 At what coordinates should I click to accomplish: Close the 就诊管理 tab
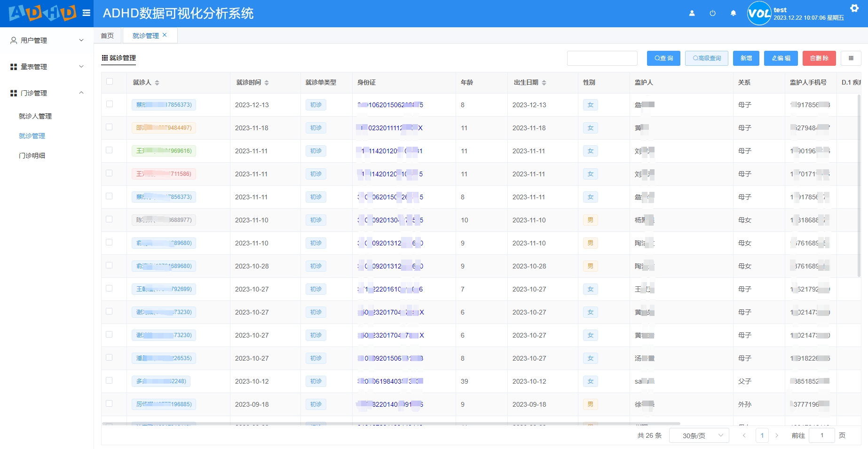(x=165, y=35)
